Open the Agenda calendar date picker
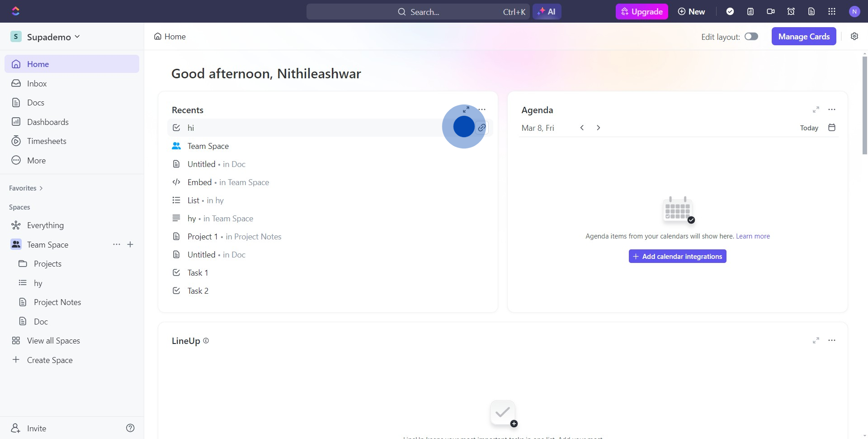 tap(832, 128)
